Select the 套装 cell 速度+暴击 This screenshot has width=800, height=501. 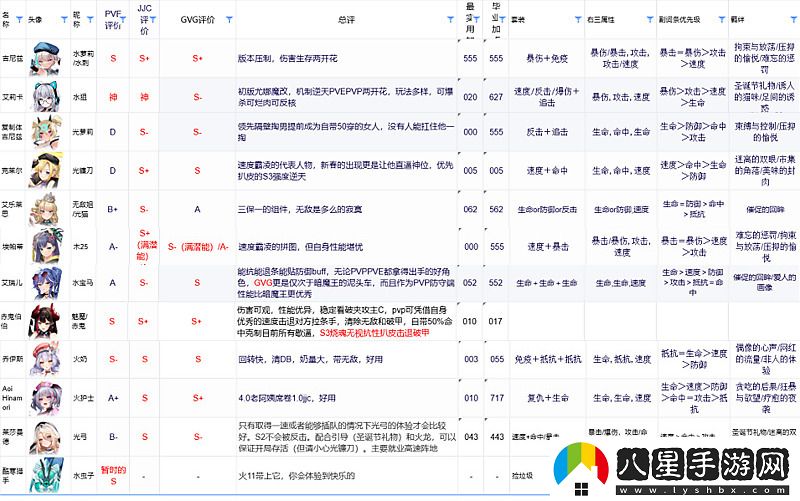click(547, 246)
